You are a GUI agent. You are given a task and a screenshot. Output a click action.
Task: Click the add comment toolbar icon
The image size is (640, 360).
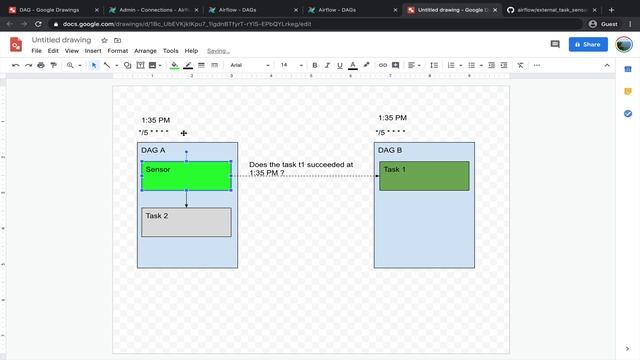[x=395, y=65]
